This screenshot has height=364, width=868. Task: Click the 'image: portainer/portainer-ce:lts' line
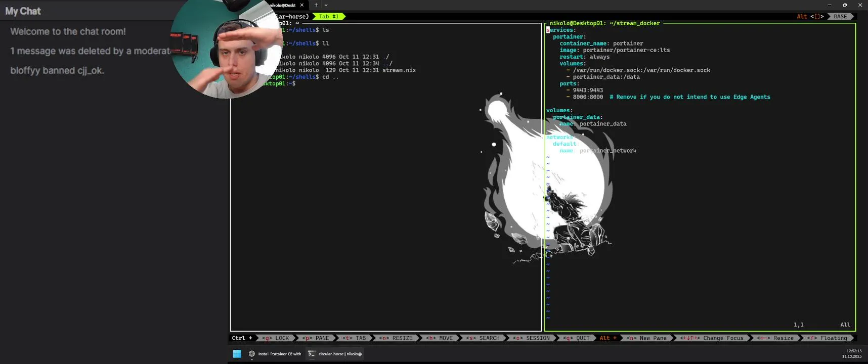coord(615,50)
